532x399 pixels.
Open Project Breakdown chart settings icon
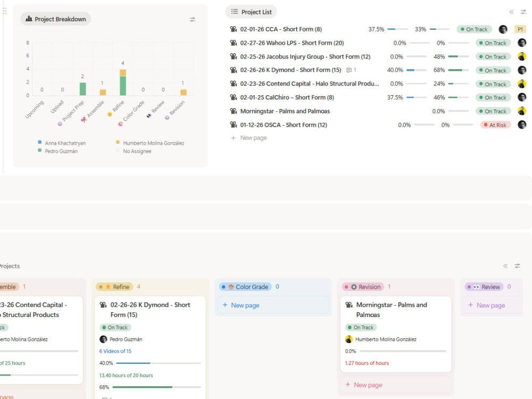(x=193, y=19)
